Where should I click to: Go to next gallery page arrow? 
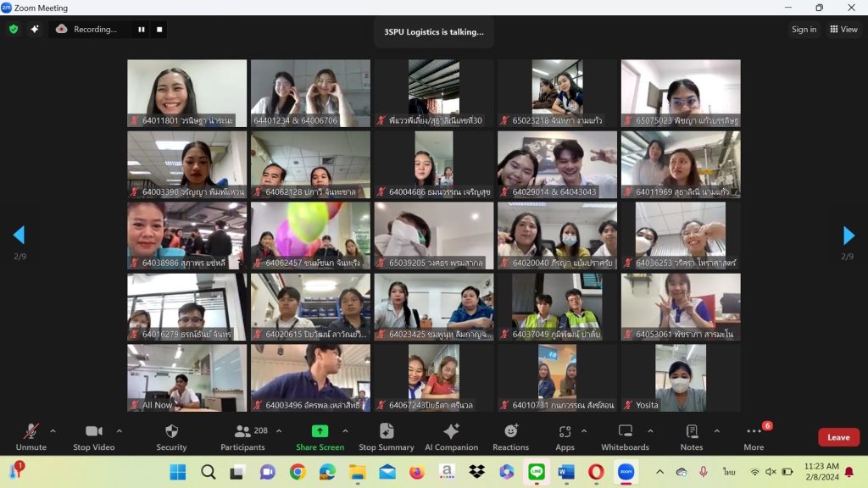point(849,236)
